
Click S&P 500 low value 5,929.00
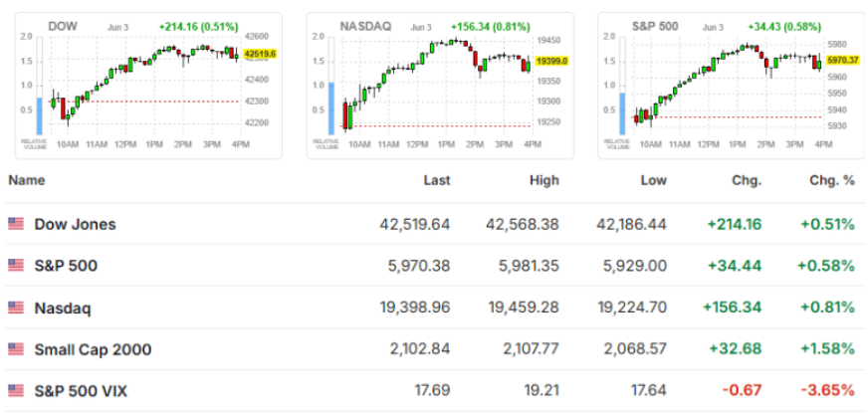pyautogui.click(x=635, y=266)
